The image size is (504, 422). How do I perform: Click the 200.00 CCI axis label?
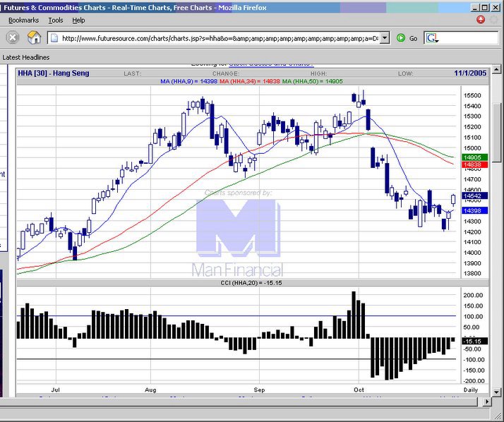point(473,295)
